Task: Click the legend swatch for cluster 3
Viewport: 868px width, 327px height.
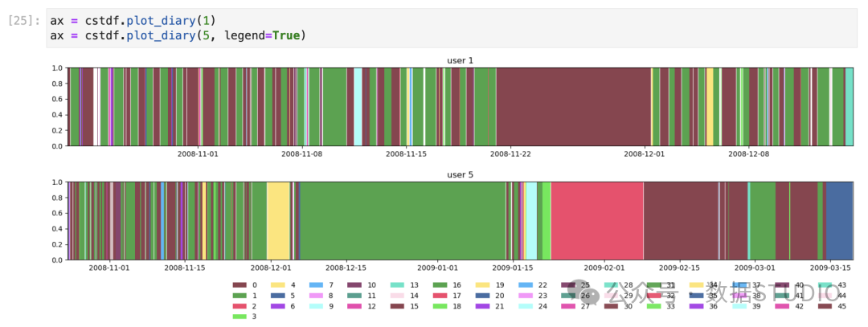Action: (x=240, y=317)
